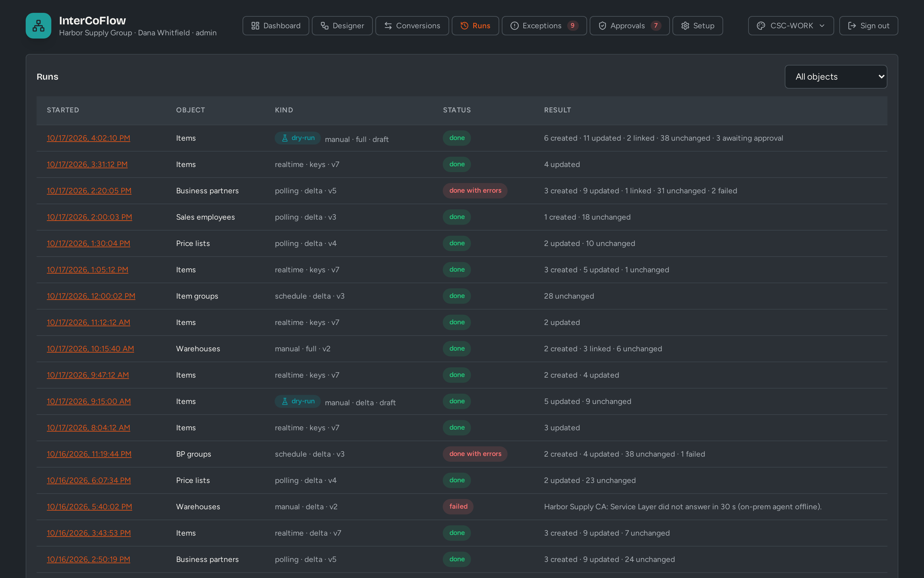Click the Sign out button

(x=868, y=26)
